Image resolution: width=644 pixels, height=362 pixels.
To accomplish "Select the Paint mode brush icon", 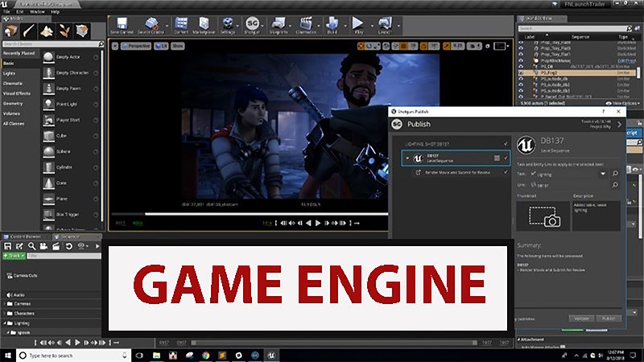I will point(28,31).
